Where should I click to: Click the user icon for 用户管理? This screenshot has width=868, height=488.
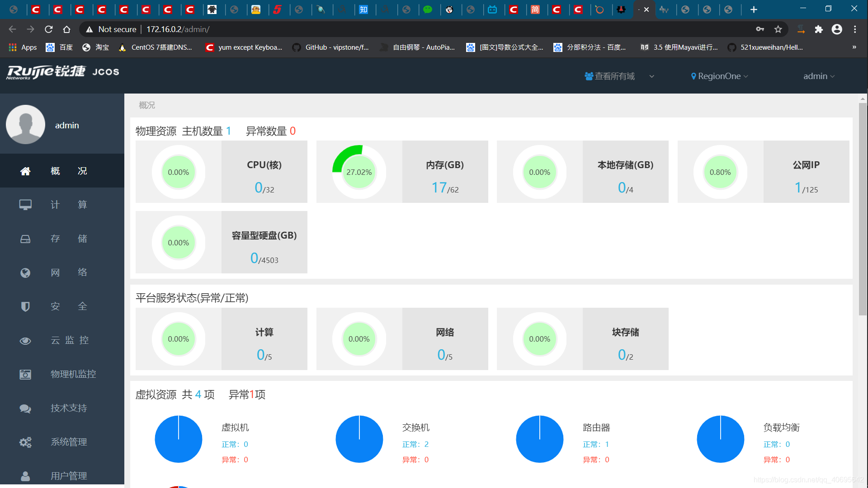pos(25,476)
